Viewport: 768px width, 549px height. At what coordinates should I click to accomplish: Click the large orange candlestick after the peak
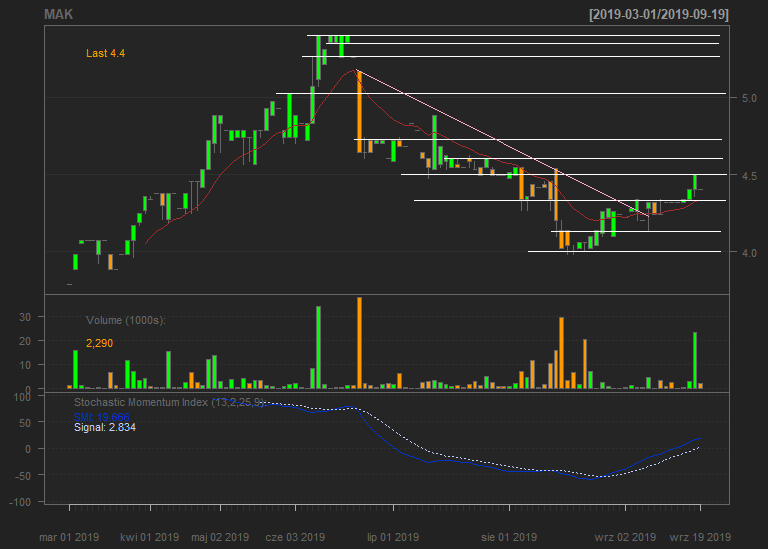click(360, 112)
